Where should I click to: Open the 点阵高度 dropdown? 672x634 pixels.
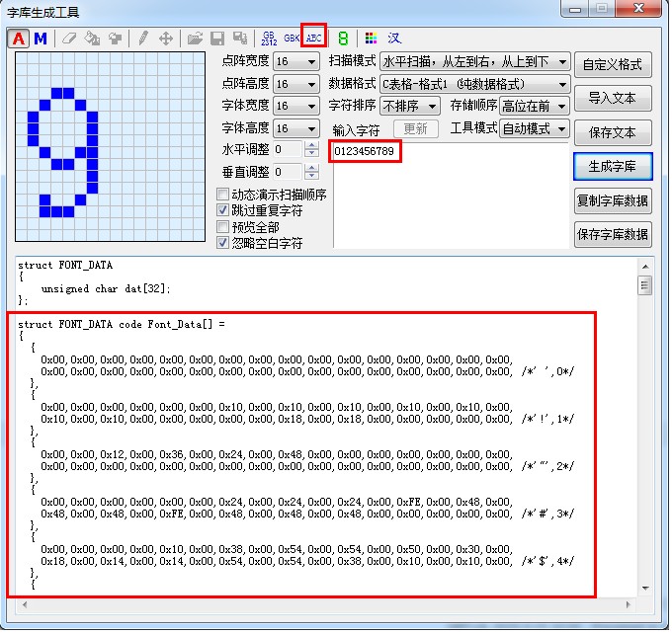coord(296,84)
